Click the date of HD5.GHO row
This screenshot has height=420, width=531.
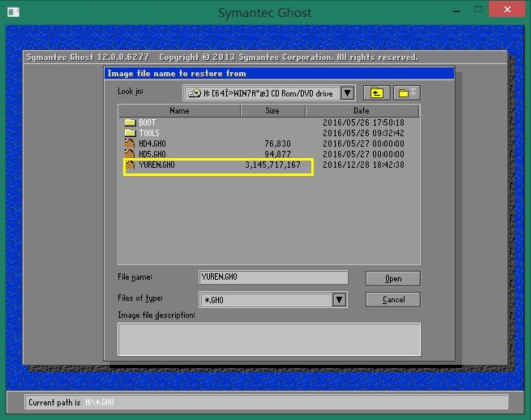pos(363,154)
